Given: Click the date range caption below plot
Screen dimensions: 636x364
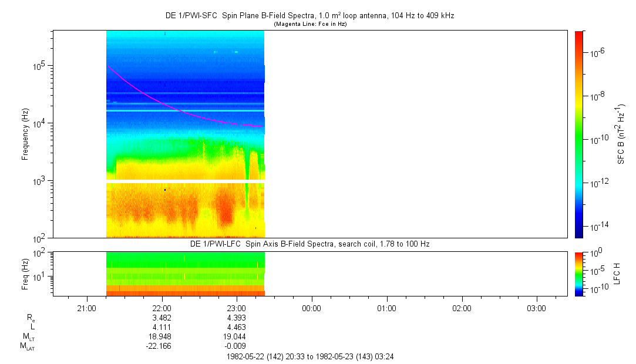Looking at the screenshot, I should tap(309, 356).
